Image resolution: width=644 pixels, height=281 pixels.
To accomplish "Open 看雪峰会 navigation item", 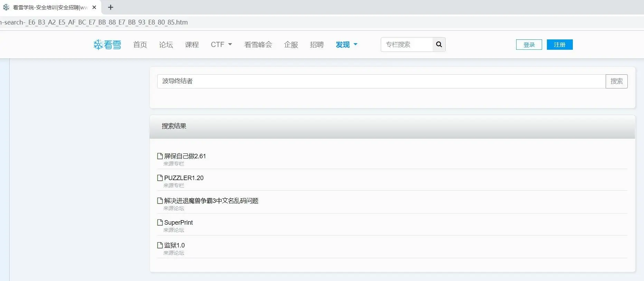I will coord(258,45).
